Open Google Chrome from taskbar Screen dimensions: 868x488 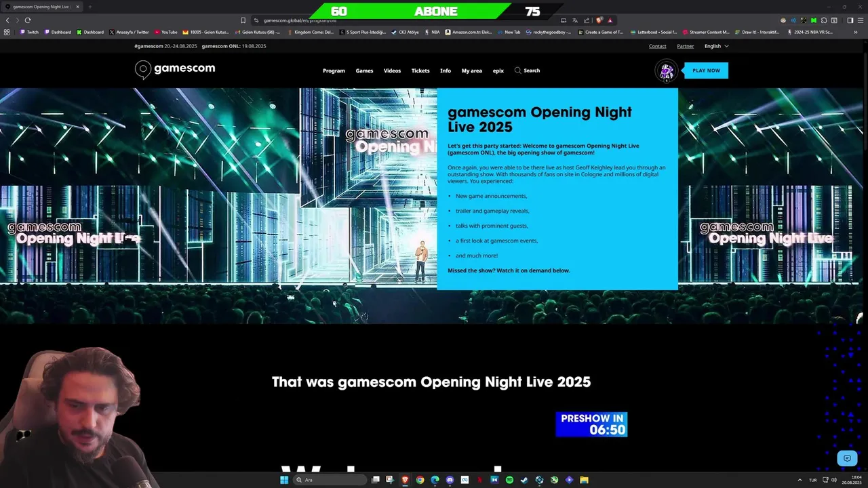click(x=420, y=480)
